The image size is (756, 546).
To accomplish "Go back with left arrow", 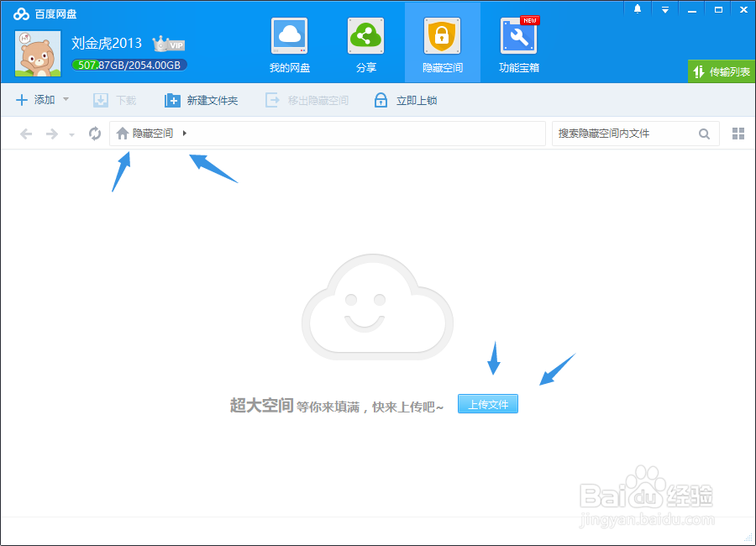I will 26,134.
